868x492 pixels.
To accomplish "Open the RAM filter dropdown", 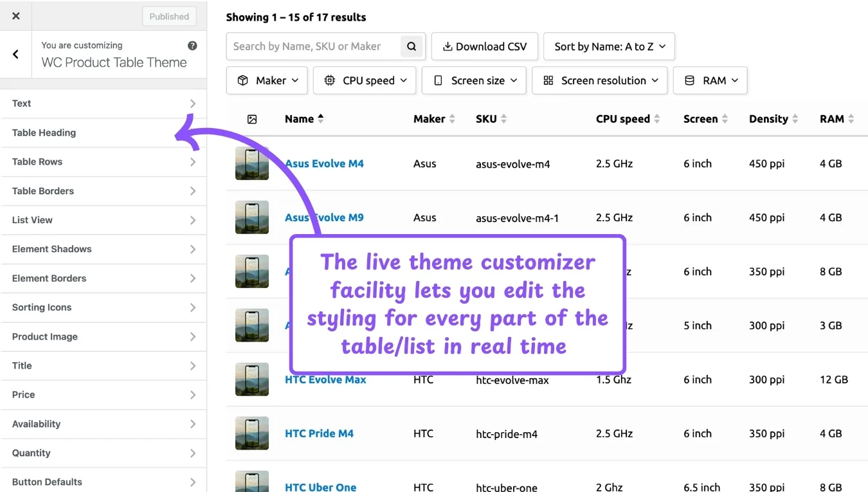I will [710, 80].
